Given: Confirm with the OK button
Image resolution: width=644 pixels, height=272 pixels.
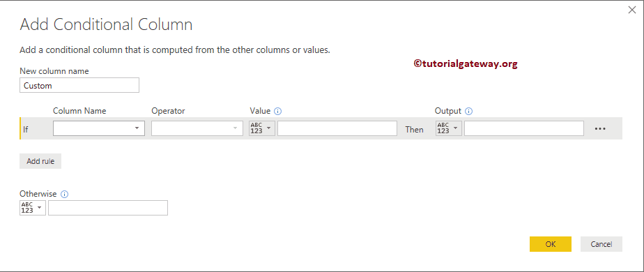Looking at the screenshot, I should point(551,244).
